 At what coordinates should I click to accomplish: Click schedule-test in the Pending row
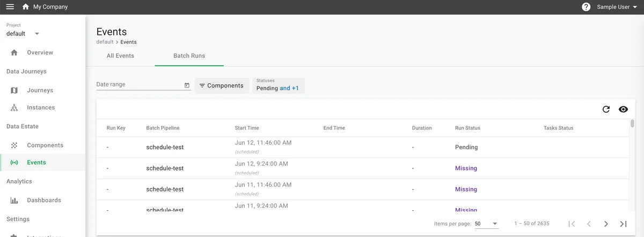coord(165,147)
